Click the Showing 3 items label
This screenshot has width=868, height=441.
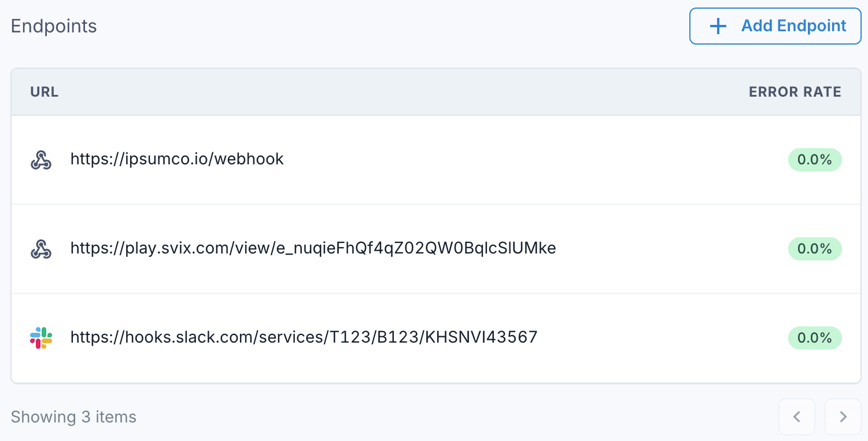click(73, 417)
